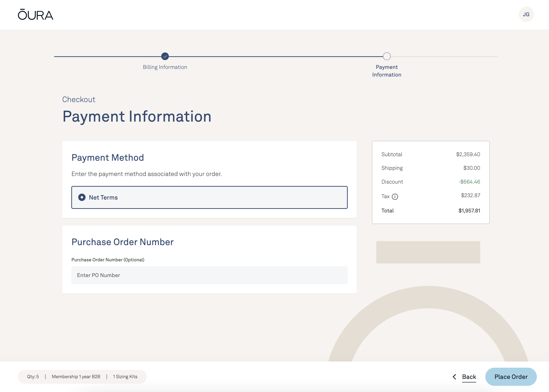Image resolution: width=549 pixels, height=392 pixels.
Task: Click the Purchase Order Number (Optional) label
Action: (108, 260)
